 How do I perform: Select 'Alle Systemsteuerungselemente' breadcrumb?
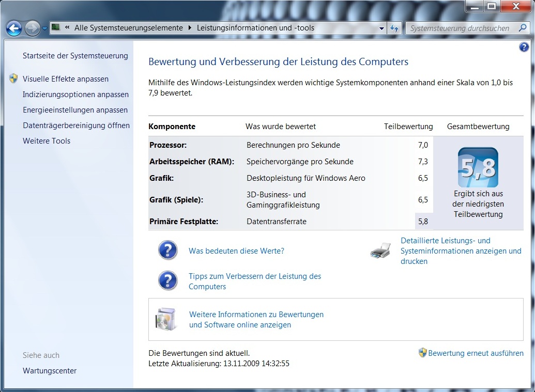[129, 28]
